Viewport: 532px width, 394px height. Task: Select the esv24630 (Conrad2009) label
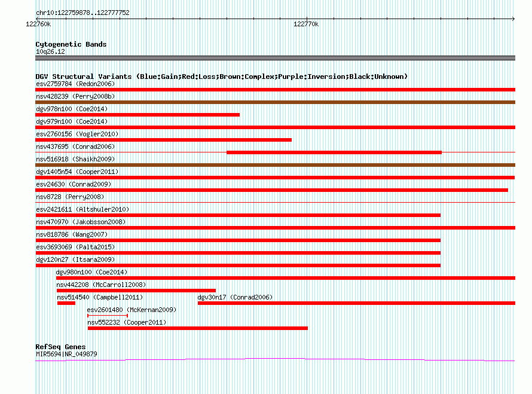click(x=74, y=184)
